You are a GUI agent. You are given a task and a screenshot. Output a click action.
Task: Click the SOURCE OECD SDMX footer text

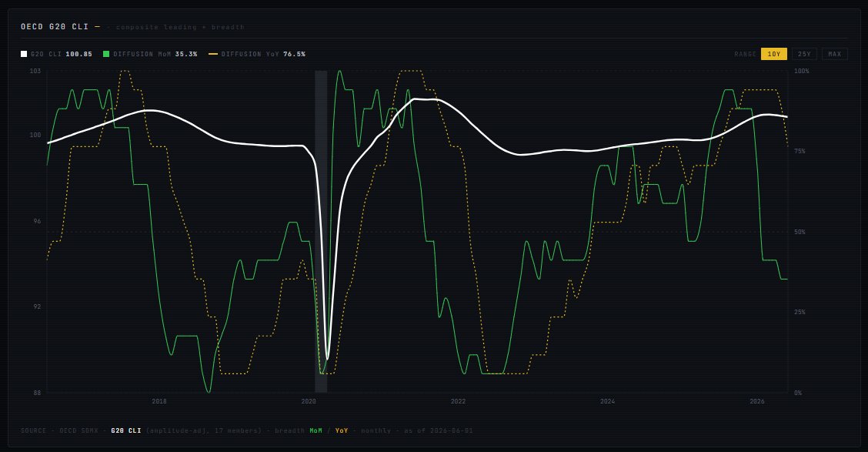click(x=58, y=430)
